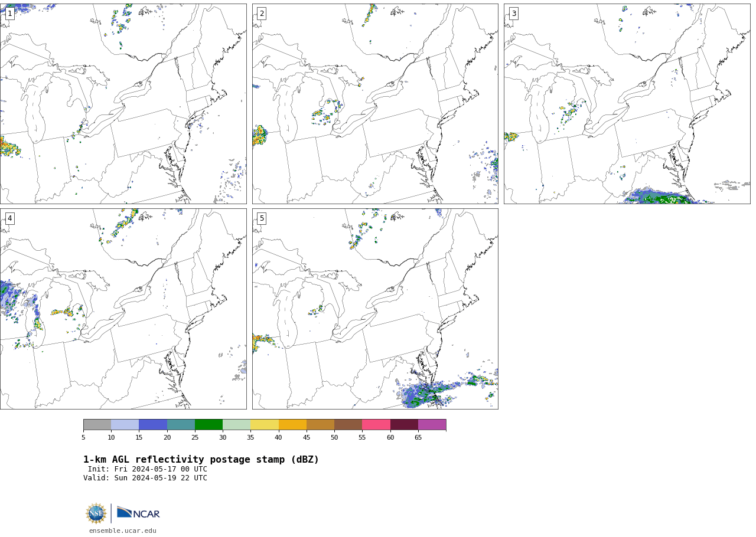The image size is (756, 537).
Task: Click the Valid Sun 2024-05-19 22 UTC line
Action: tap(145, 478)
